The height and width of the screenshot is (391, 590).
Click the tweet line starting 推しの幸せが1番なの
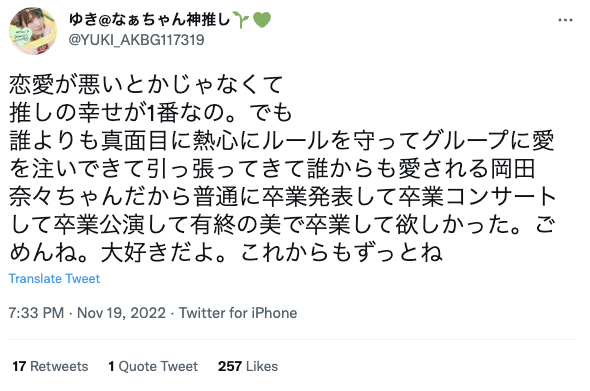tap(151, 112)
